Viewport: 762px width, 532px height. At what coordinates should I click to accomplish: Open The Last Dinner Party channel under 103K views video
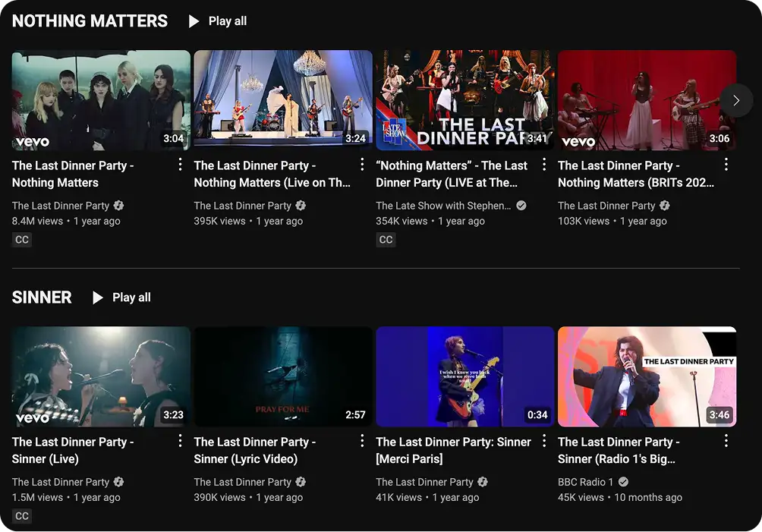click(x=606, y=206)
